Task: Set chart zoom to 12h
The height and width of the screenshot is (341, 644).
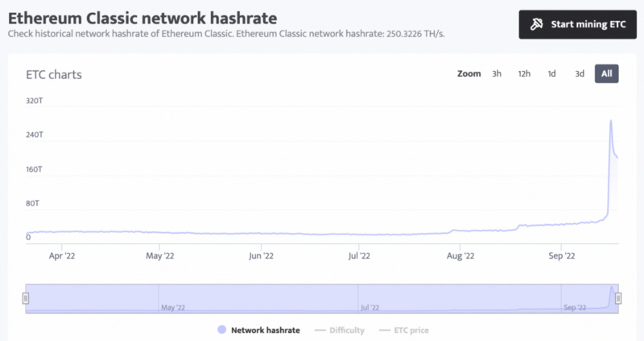Action: pyautogui.click(x=524, y=74)
